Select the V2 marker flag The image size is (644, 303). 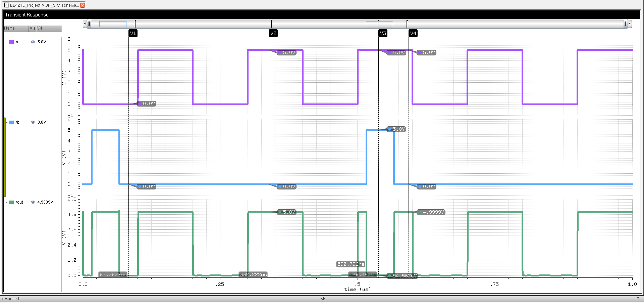[273, 33]
